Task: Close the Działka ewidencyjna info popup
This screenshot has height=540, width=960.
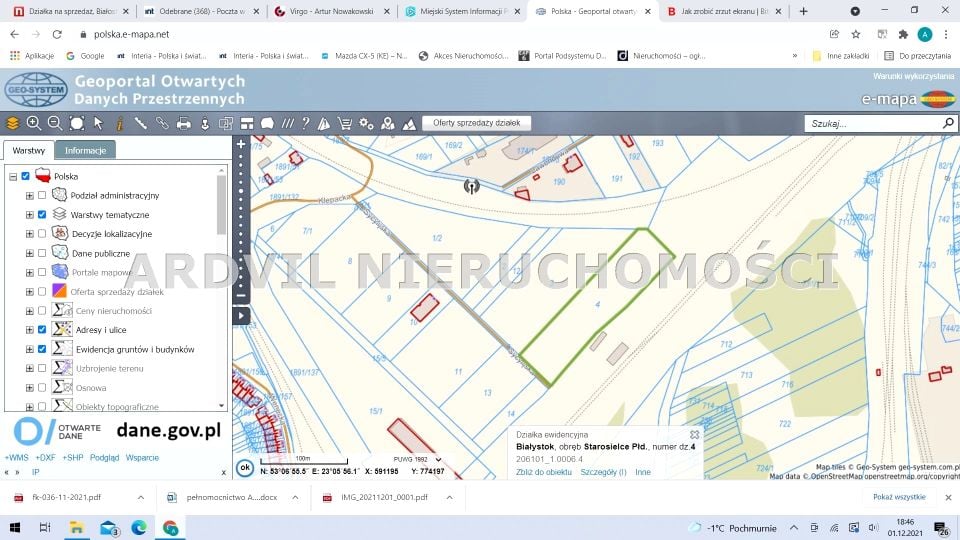Action: pos(694,434)
